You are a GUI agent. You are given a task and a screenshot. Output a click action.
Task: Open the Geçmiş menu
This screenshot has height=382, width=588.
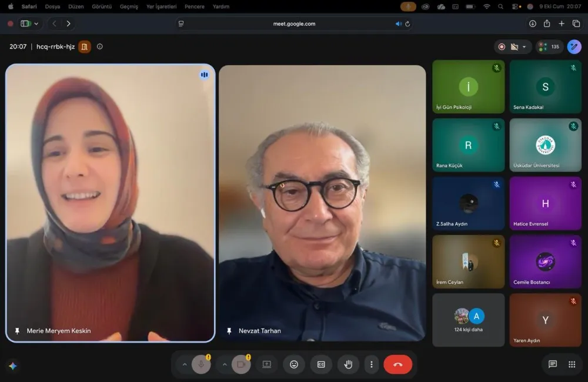(x=129, y=6)
